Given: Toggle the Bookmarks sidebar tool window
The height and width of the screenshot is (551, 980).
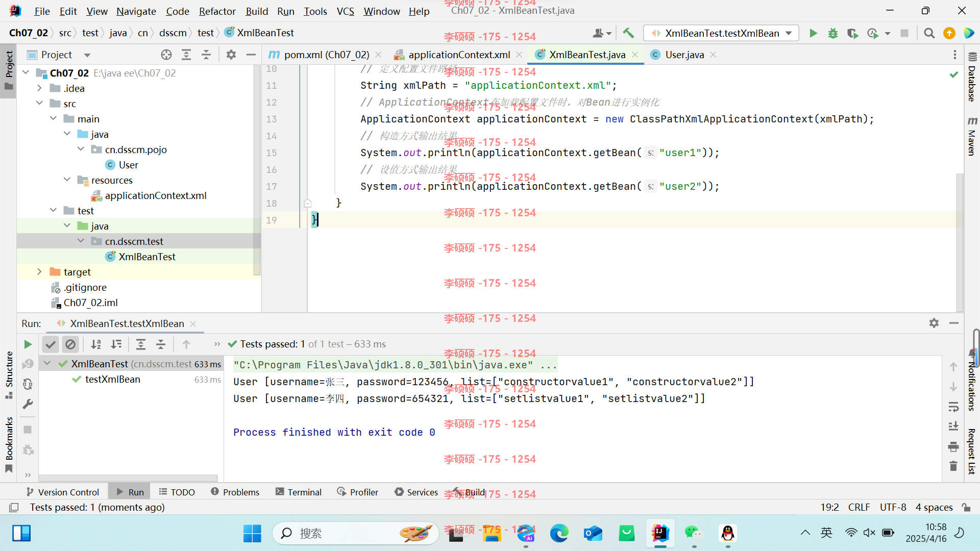Looking at the screenshot, I should tap(9, 444).
